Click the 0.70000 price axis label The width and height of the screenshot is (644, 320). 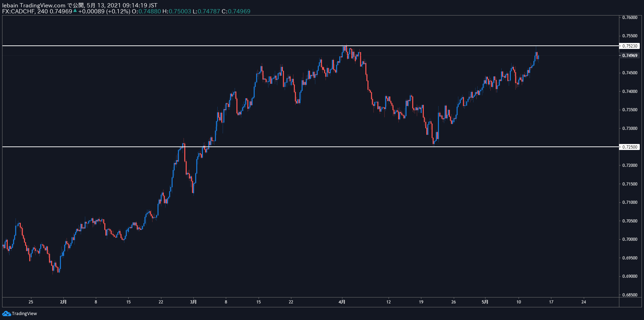630,239
